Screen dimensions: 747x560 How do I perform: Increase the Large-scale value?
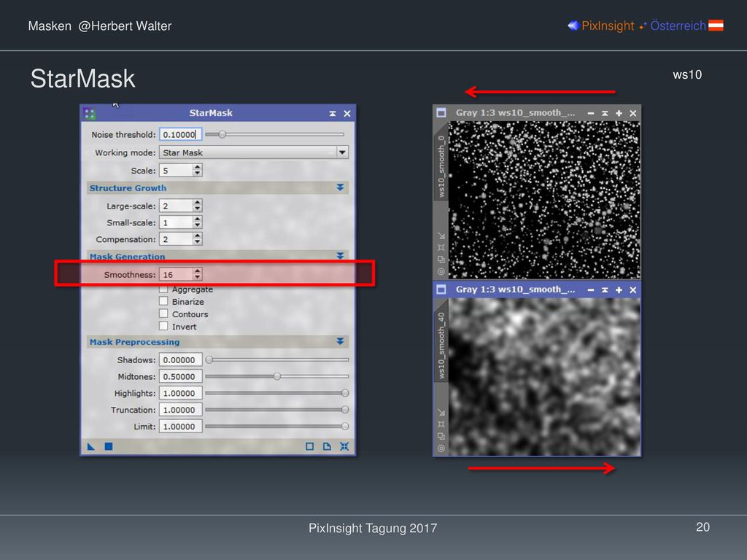[197, 203]
